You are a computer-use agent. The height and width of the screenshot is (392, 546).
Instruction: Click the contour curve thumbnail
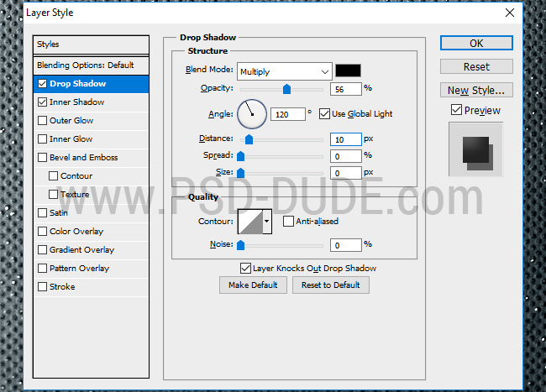click(250, 222)
